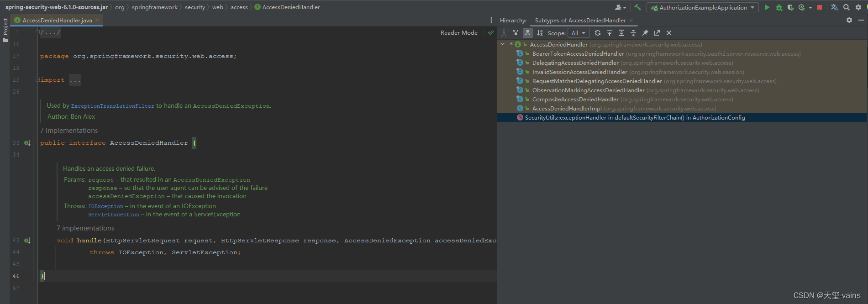Expand all nodes in hierarchy tree
Image resolution: width=868 pixels, height=304 pixels.
click(x=621, y=33)
